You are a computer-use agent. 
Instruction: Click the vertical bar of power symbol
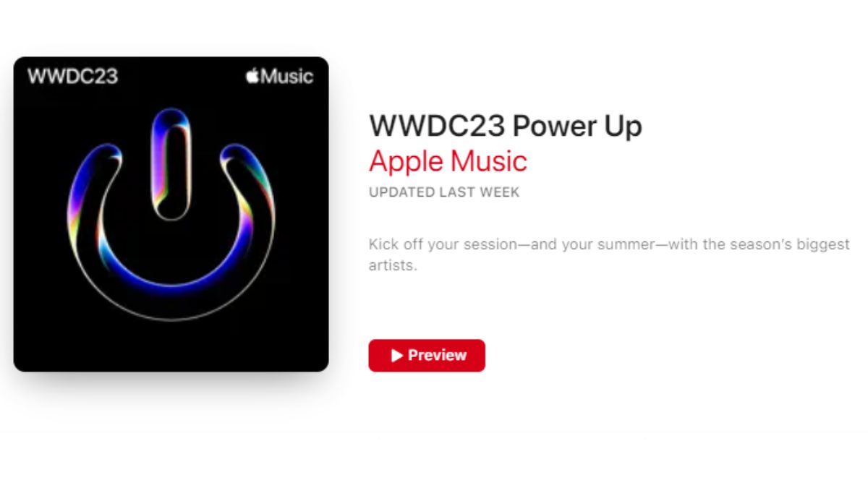pos(171,164)
